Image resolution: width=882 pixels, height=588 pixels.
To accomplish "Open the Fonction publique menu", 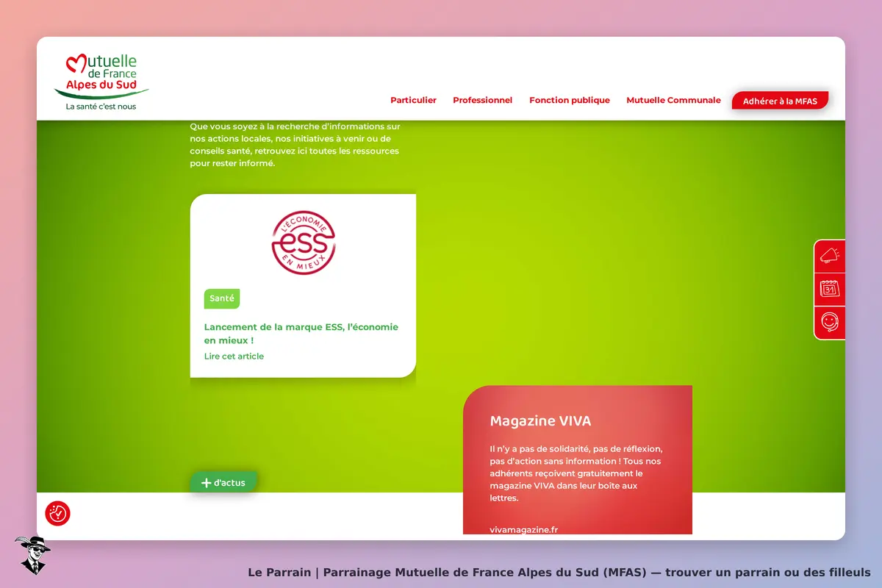I will tap(570, 100).
